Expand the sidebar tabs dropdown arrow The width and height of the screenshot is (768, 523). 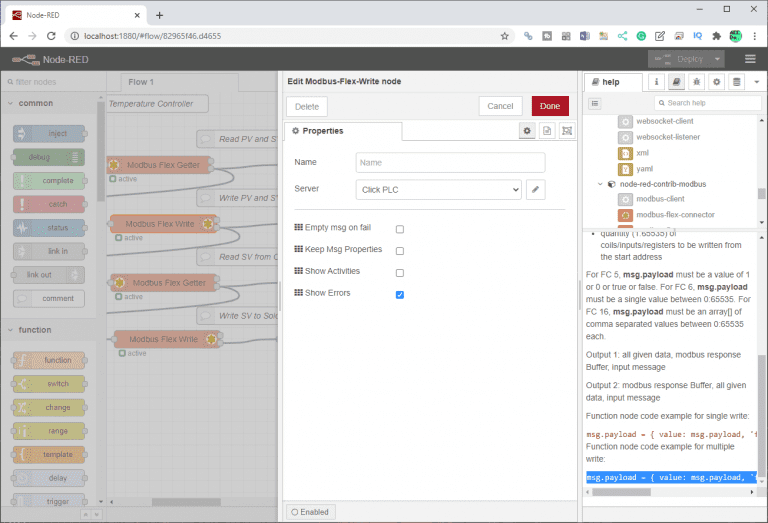point(757,81)
